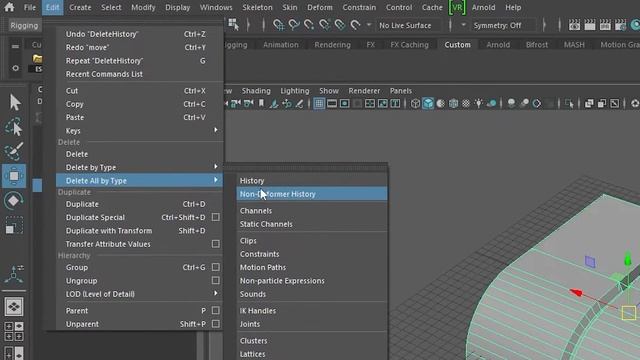Activate the Scale tool

[x=14, y=225]
